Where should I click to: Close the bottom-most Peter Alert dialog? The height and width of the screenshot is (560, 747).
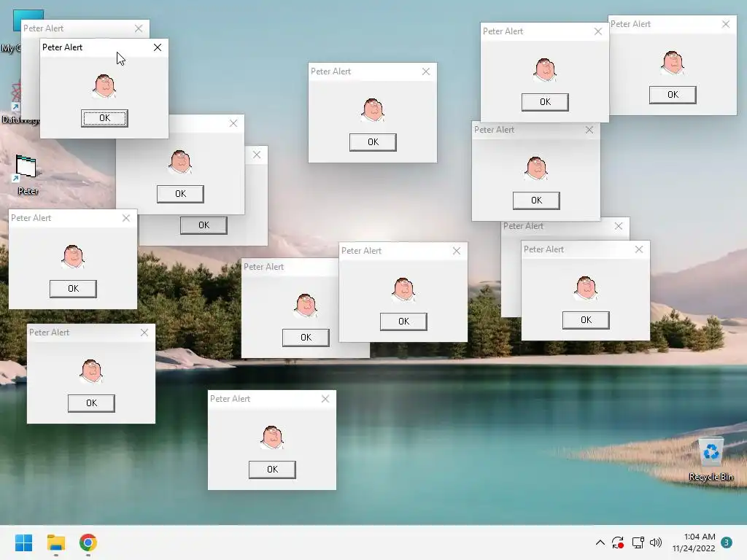(325, 399)
